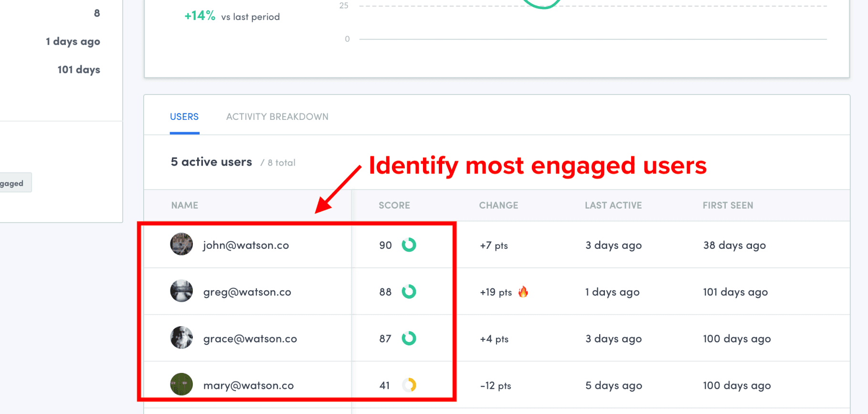Sort by Last Active column header
868x414 pixels.
pos(613,205)
